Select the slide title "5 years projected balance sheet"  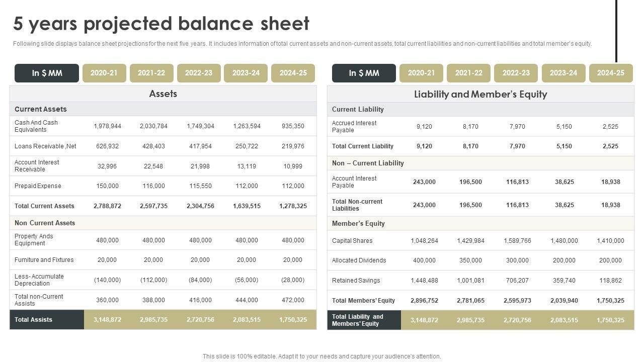[161, 24]
